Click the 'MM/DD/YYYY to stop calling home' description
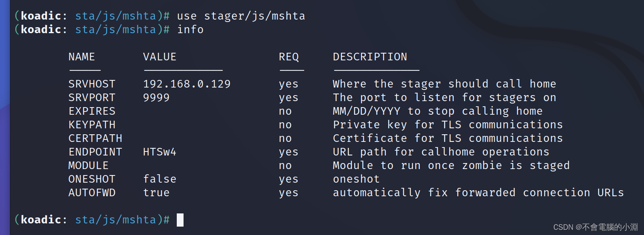This screenshot has height=235, width=644. tap(437, 111)
